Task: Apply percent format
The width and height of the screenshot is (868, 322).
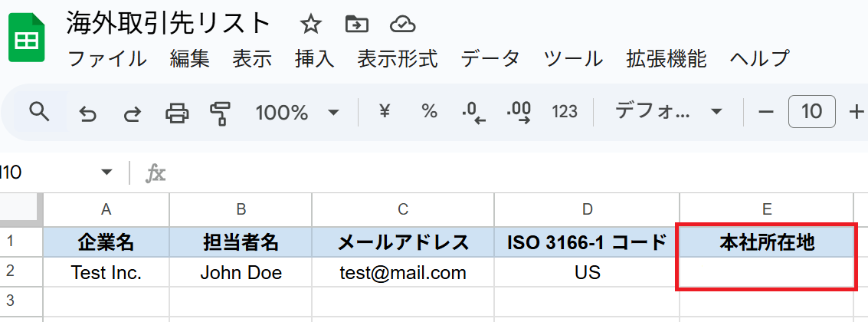Action: (429, 113)
